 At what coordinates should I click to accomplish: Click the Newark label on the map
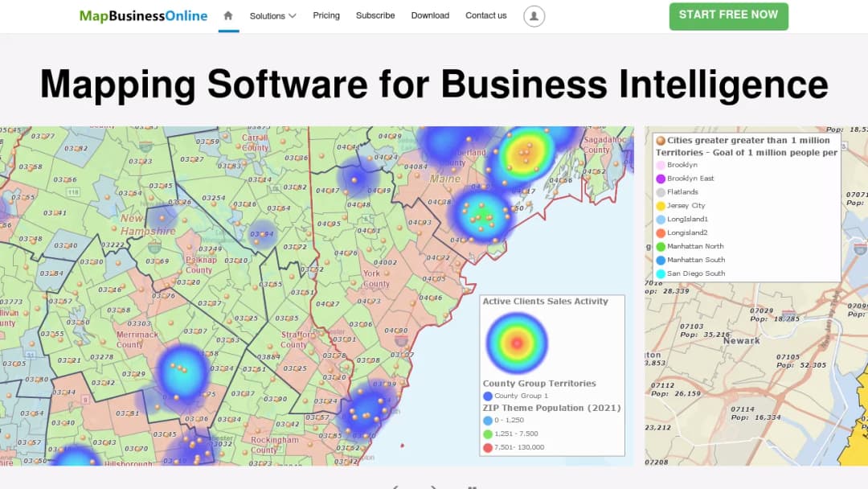(x=741, y=341)
